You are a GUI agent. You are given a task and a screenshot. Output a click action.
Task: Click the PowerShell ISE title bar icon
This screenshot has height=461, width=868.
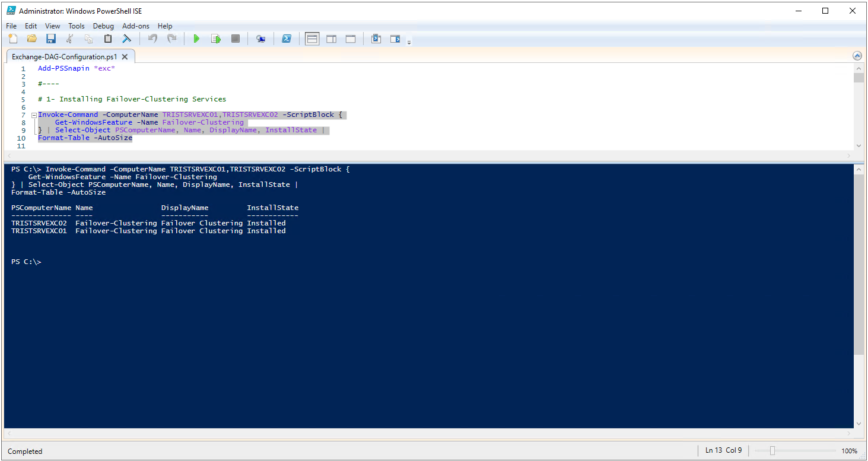coord(11,11)
